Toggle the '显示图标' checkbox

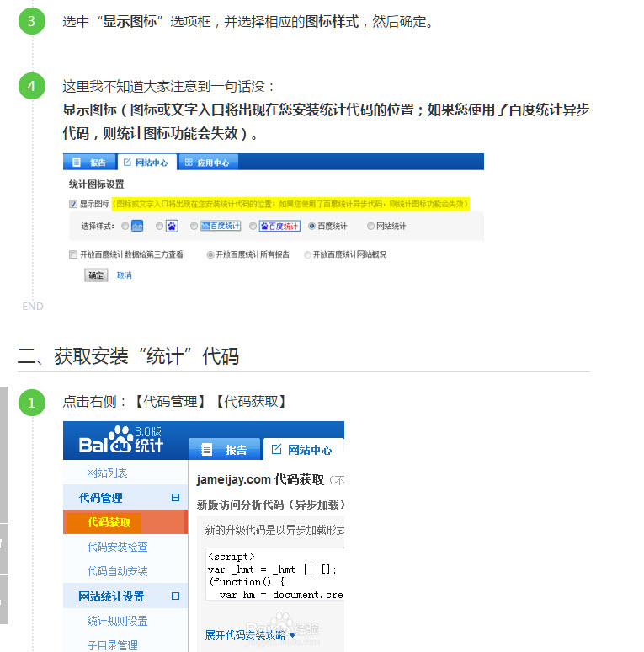pos(73,204)
